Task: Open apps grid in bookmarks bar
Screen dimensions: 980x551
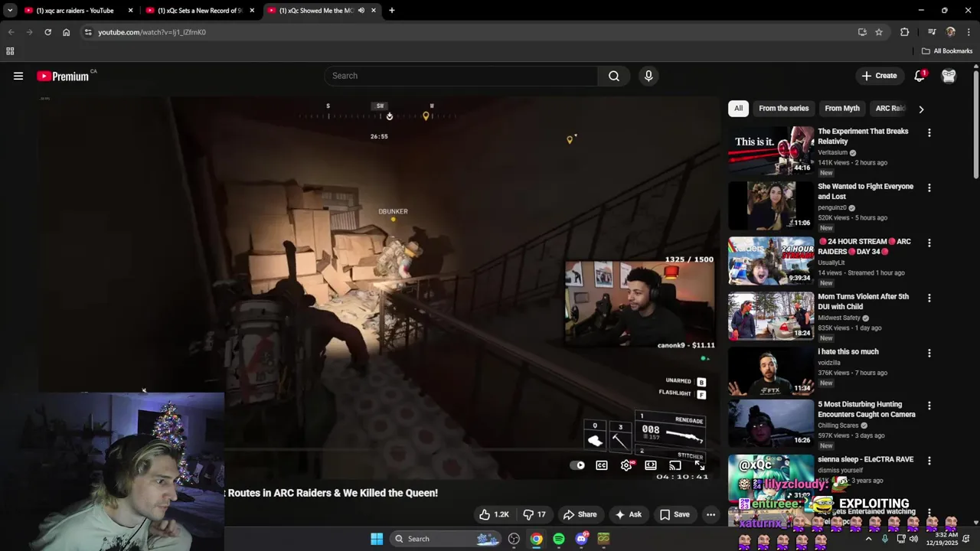Action: [10, 51]
